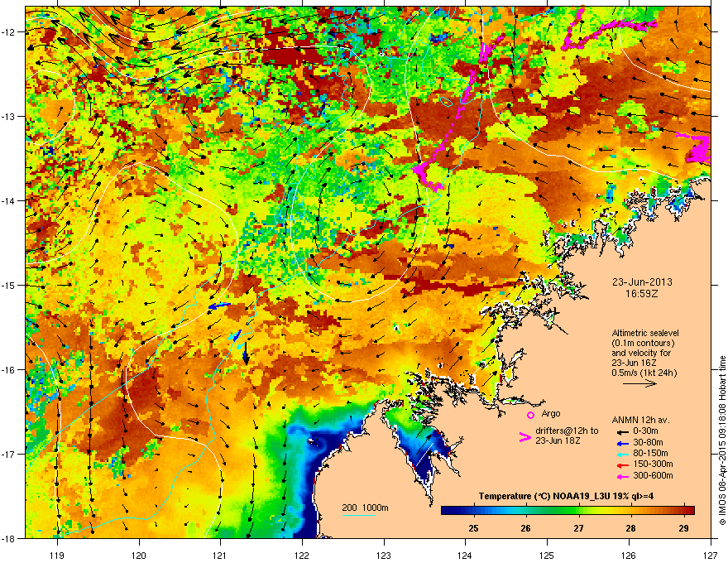Click the red 150-300m legend arrow
This screenshot has width=728, height=563.
tap(621, 464)
